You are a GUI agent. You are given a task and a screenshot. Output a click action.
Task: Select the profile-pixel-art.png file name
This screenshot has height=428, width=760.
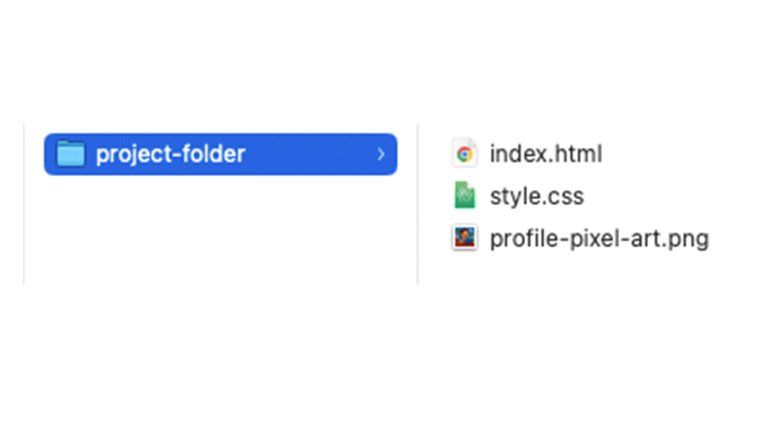(599, 238)
